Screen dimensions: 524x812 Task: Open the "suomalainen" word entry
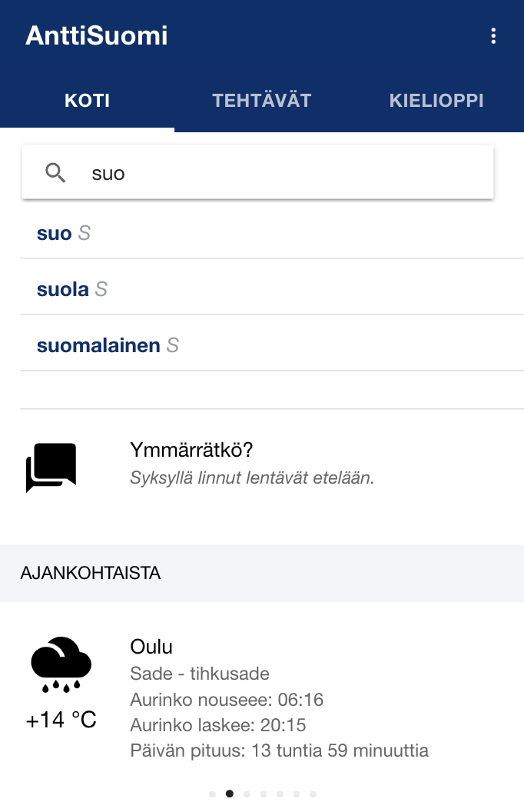click(98, 345)
